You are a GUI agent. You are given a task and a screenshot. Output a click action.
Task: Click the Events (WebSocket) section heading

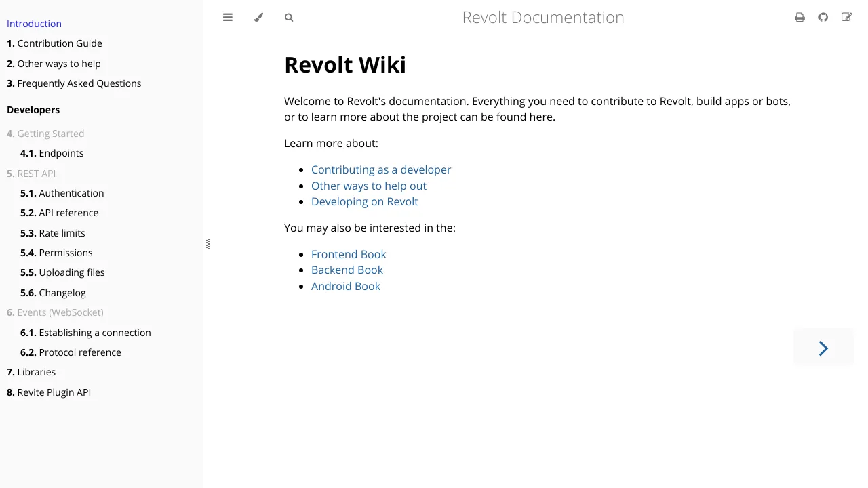point(55,312)
